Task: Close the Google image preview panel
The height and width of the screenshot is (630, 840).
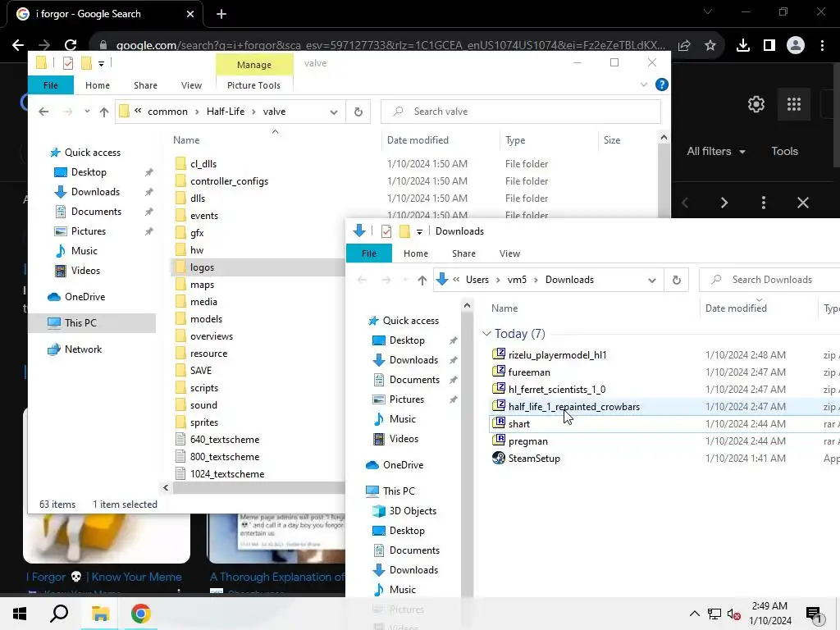Action: pos(802,203)
